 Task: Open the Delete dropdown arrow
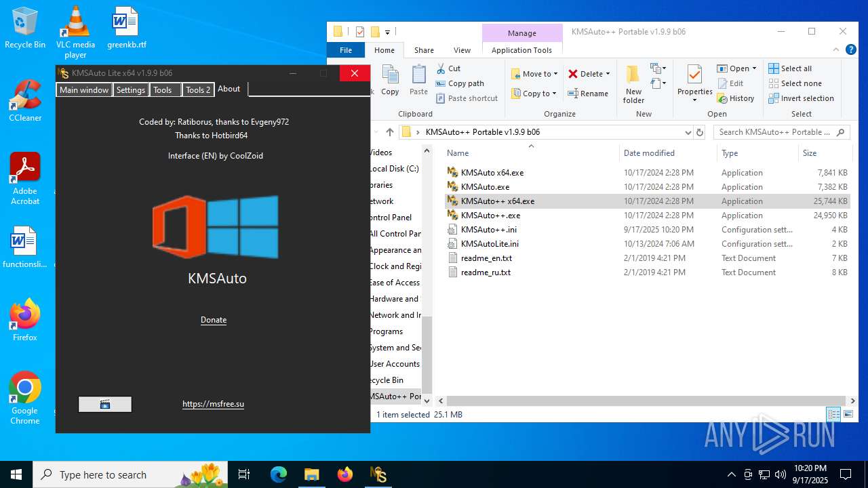pos(608,74)
